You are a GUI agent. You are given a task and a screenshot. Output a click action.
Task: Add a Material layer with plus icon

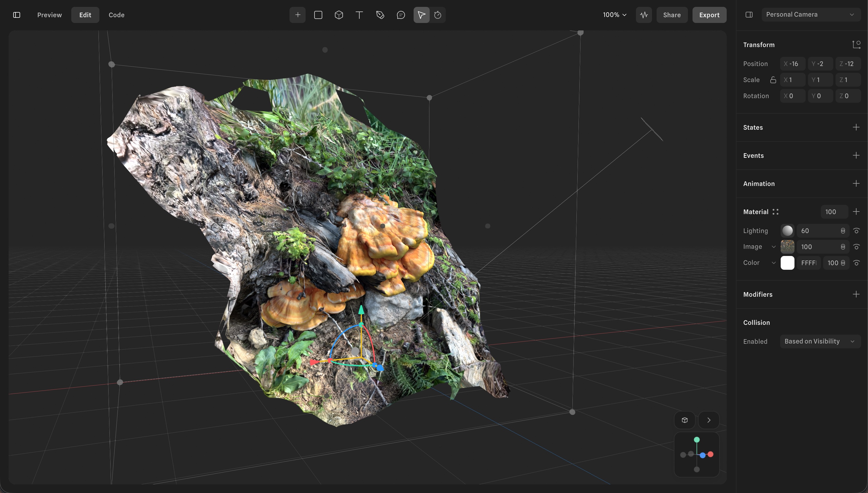click(x=856, y=211)
